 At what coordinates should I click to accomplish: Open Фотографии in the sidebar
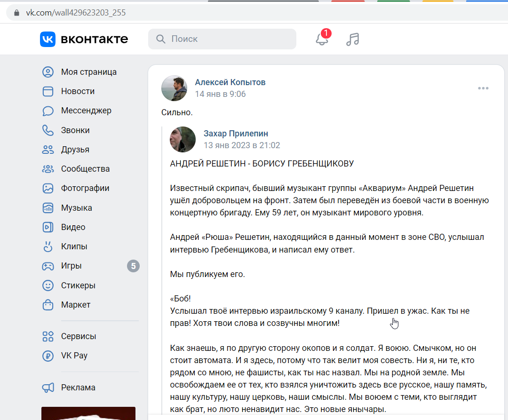click(85, 188)
